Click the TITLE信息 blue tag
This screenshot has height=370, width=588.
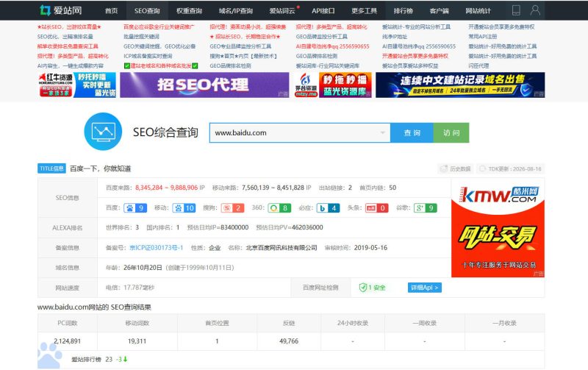click(x=51, y=168)
